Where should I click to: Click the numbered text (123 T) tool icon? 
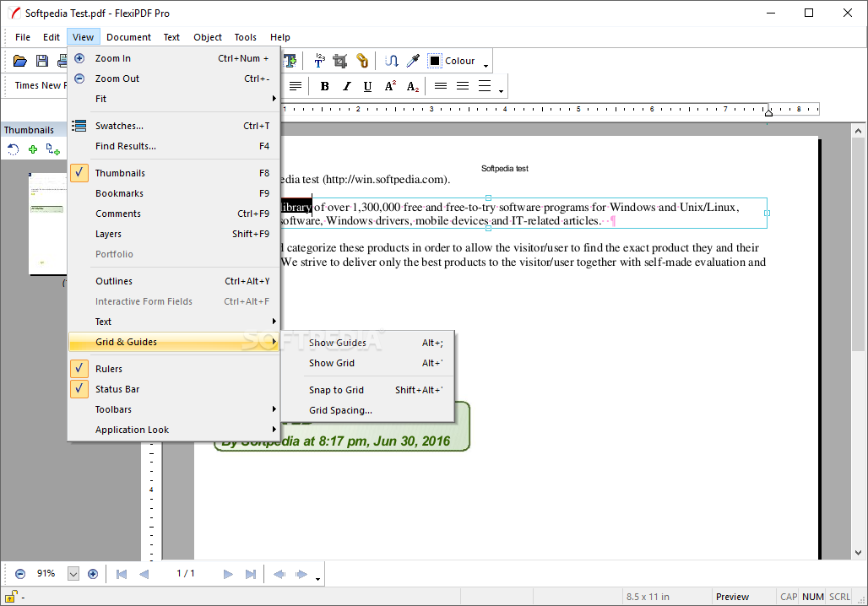tap(319, 61)
